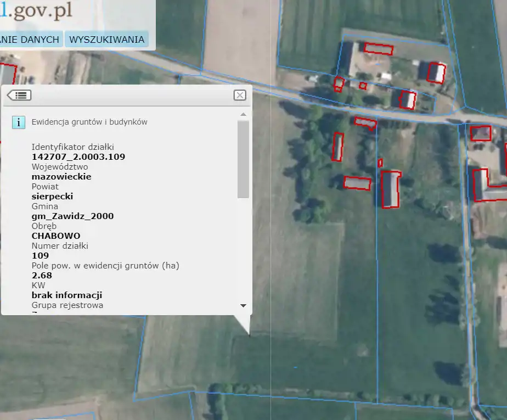Click the popup pointer tip on the map
Viewport: 507px width, 420px height.
tap(249, 333)
